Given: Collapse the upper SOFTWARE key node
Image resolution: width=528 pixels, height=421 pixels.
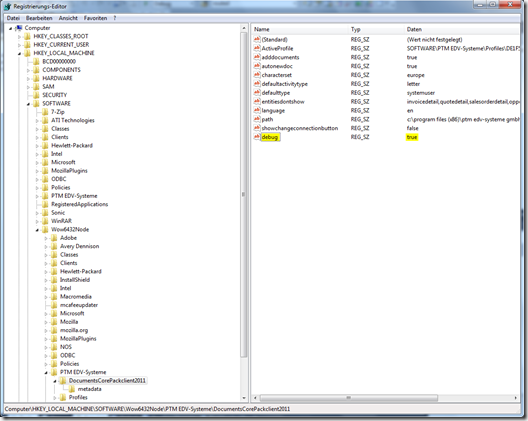Looking at the screenshot, I should 28,104.
